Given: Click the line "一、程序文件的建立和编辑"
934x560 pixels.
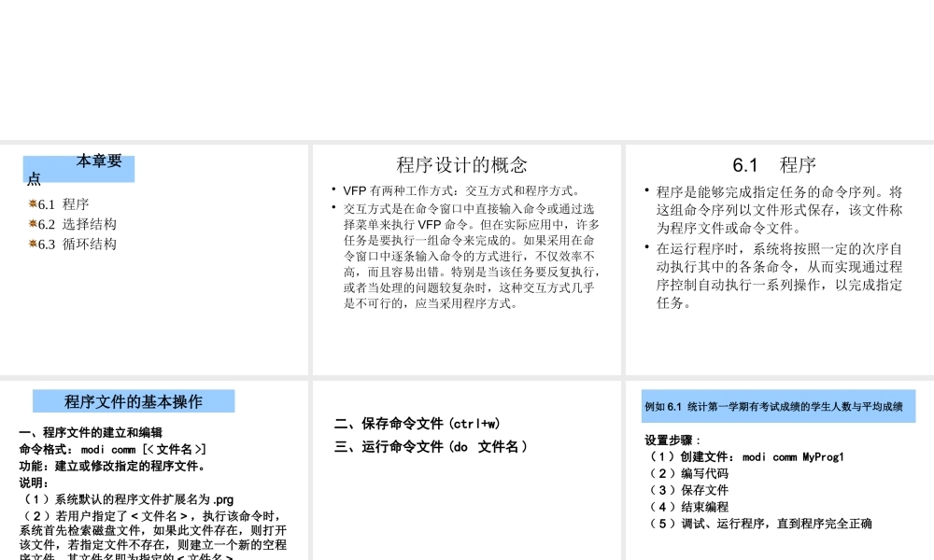Looking at the screenshot, I should [x=91, y=433].
